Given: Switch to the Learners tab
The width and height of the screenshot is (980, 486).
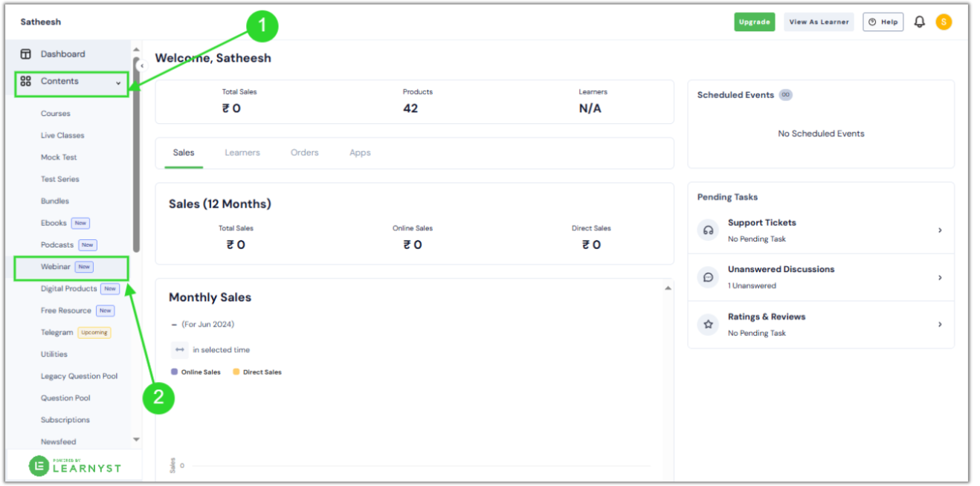Looking at the screenshot, I should coord(242,152).
